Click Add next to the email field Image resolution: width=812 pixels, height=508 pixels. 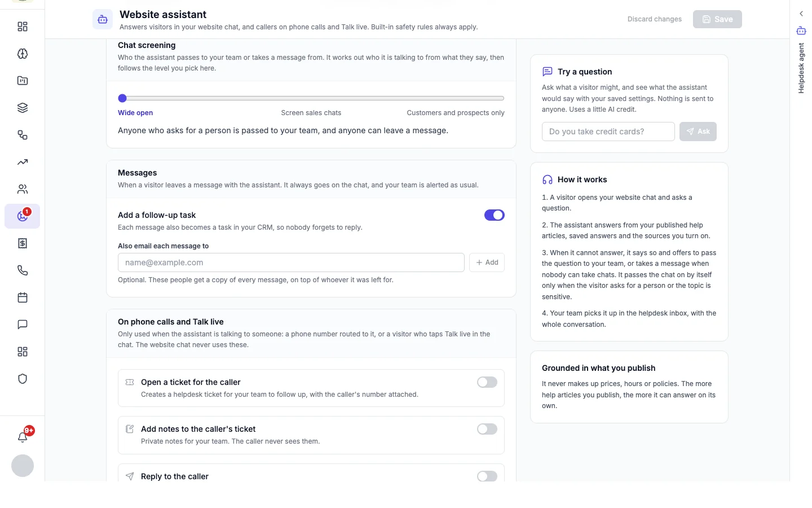tap(487, 262)
